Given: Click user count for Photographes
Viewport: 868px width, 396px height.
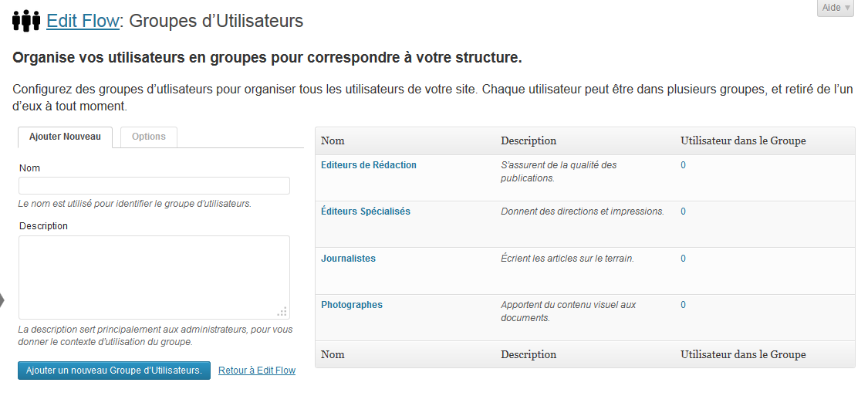Looking at the screenshot, I should [683, 305].
